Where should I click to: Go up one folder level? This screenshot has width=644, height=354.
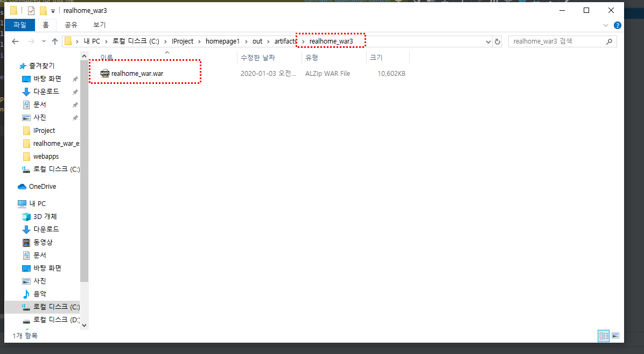coord(54,41)
